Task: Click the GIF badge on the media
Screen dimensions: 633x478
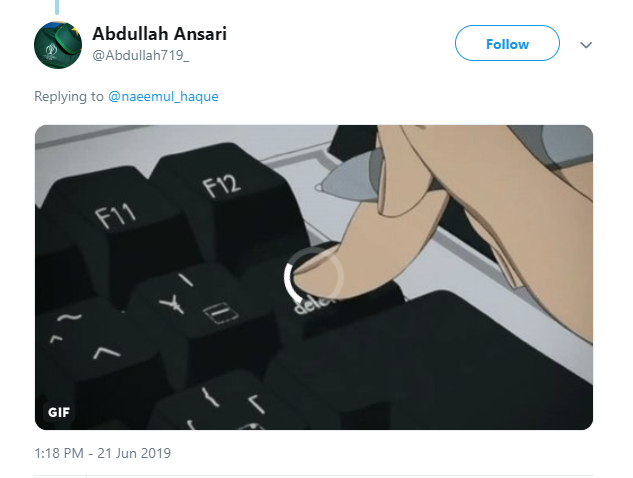Action: 59,412
